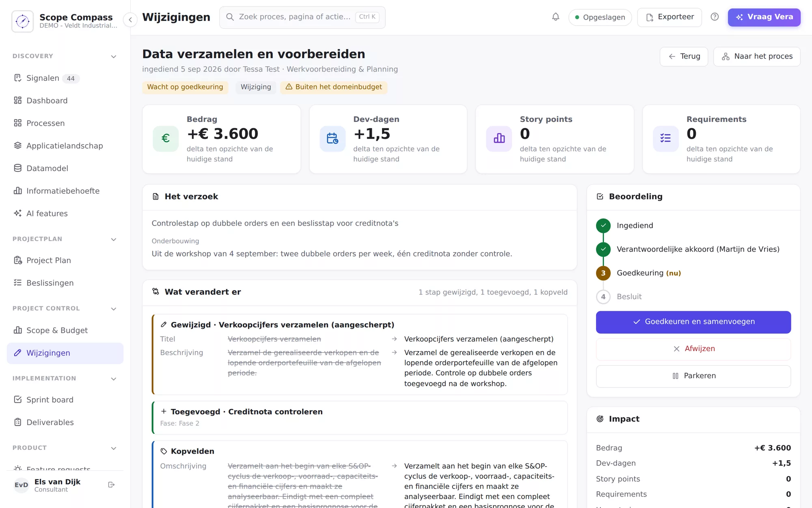Collapse the Projectplan section
Viewport: 812px width, 508px height.
click(114, 239)
